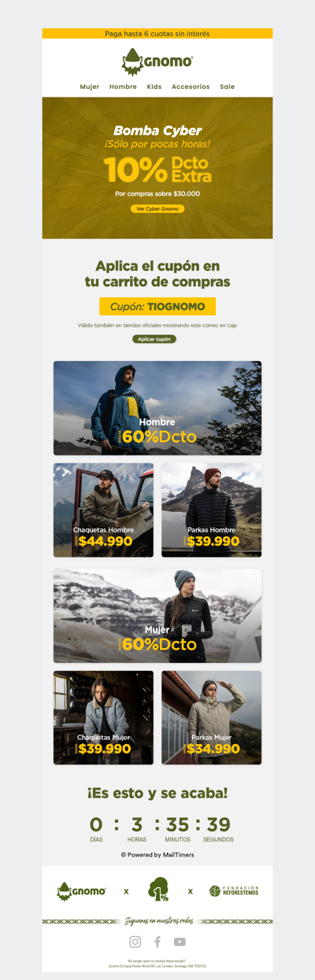Open Chaquetas Mujer $39.990 image
315x980 pixels.
[103, 717]
